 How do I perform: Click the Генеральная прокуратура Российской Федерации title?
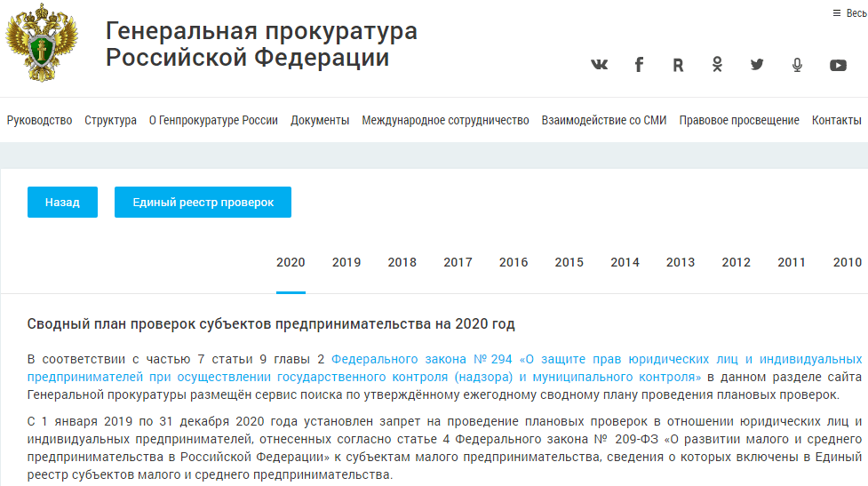261,44
